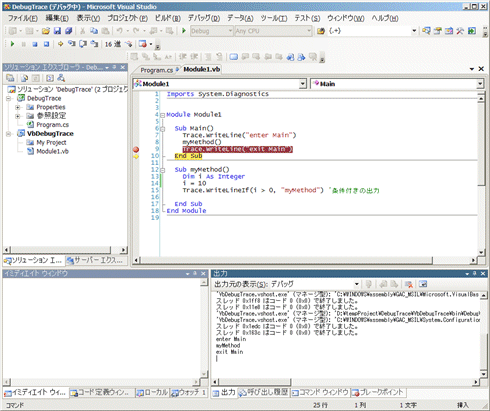Select Module1.vb in Solution Explorer tree
The width and height of the screenshot is (490, 411).
pos(52,151)
